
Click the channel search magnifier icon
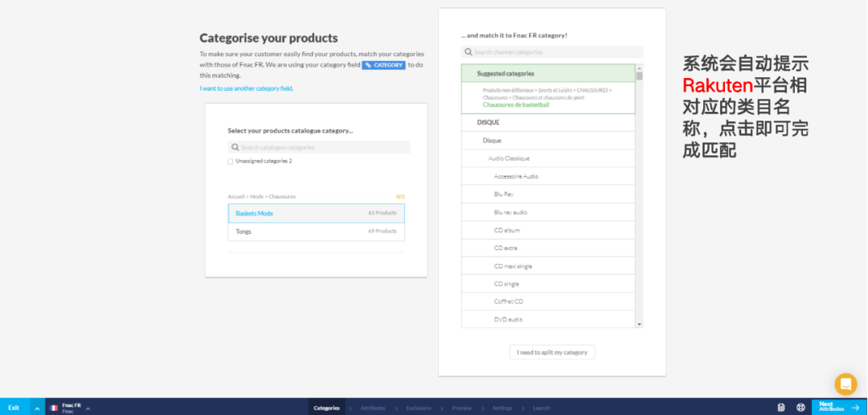pos(469,52)
